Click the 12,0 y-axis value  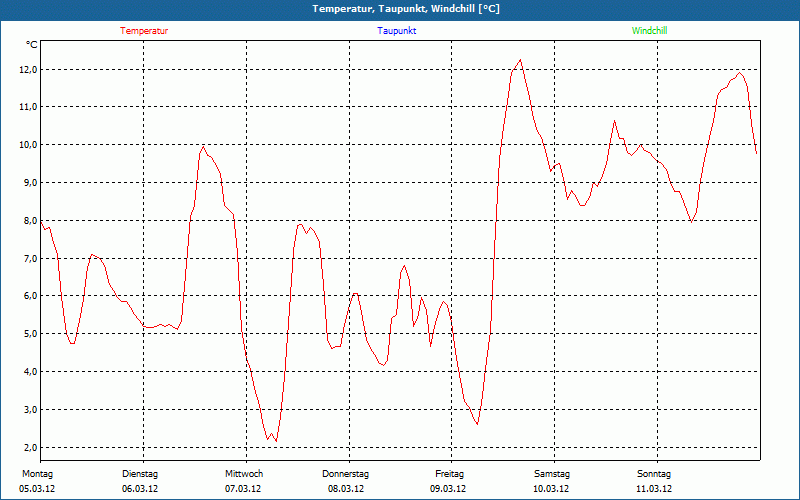[x=28, y=69]
